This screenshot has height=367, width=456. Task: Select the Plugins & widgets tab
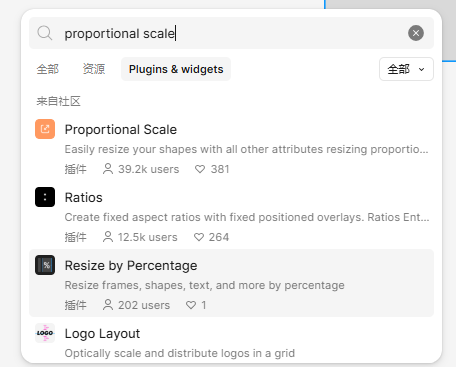point(176,69)
